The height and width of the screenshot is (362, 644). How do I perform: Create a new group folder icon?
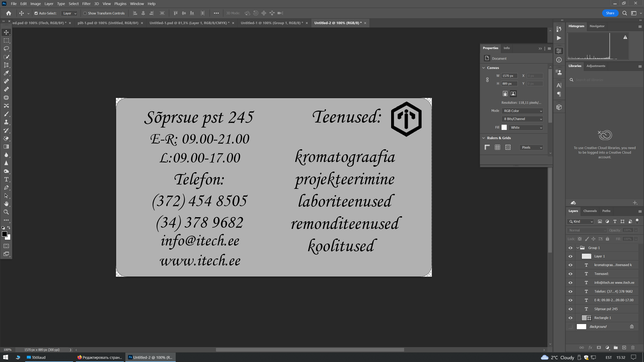[616, 348]
